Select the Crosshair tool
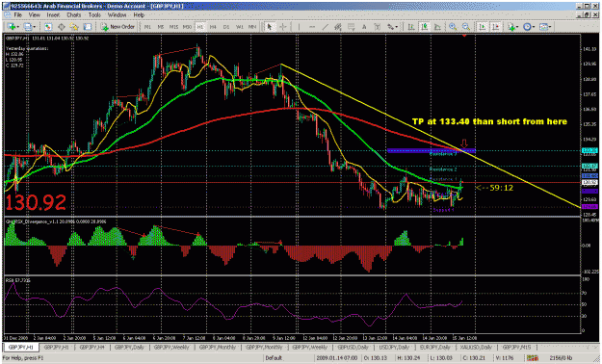This screenshot has height=364, width=602. [283, 27]
